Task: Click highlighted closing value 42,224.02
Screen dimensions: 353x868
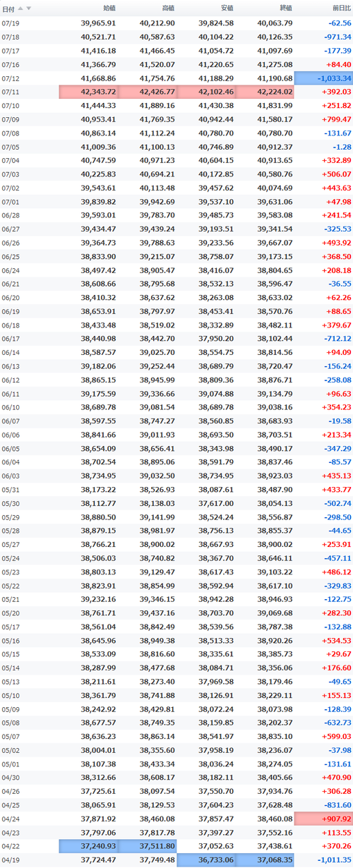Action: click(x=265, y=92)
